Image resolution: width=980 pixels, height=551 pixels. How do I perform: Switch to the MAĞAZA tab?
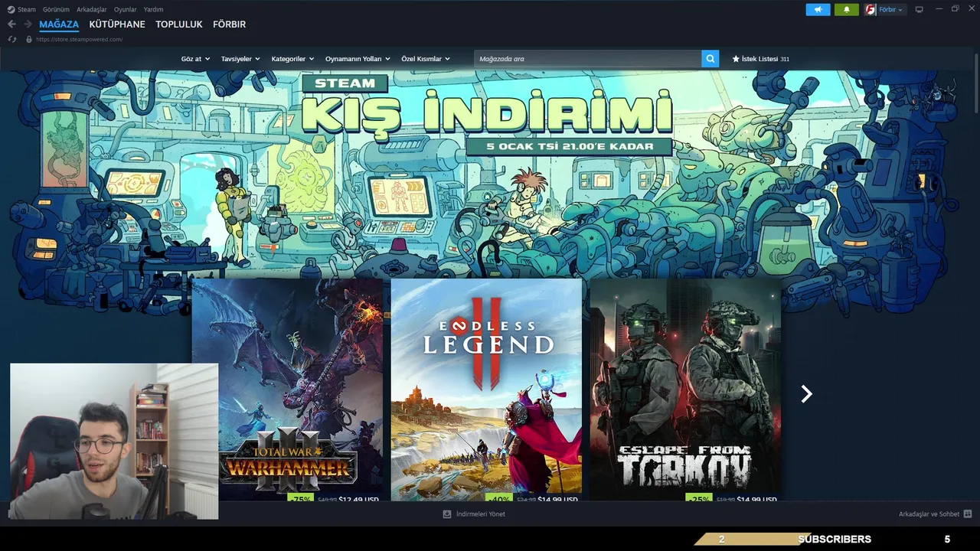(59, 24)
